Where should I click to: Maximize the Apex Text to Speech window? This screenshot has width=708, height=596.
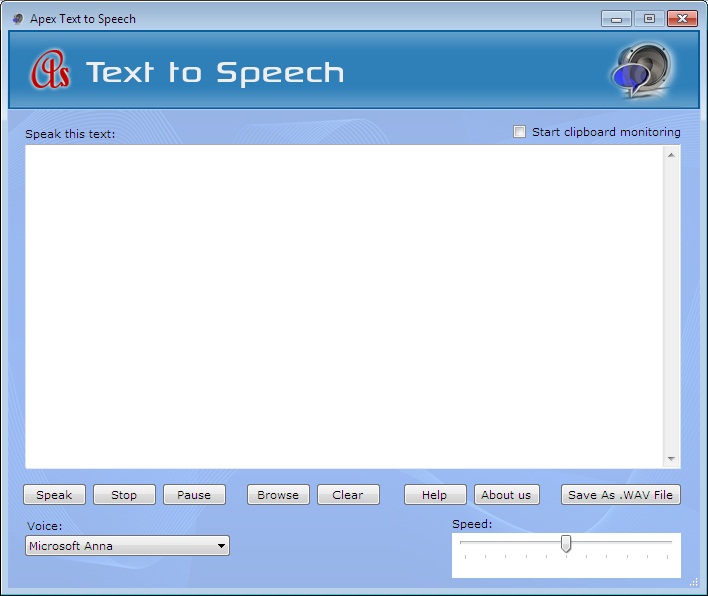[649, 19]
